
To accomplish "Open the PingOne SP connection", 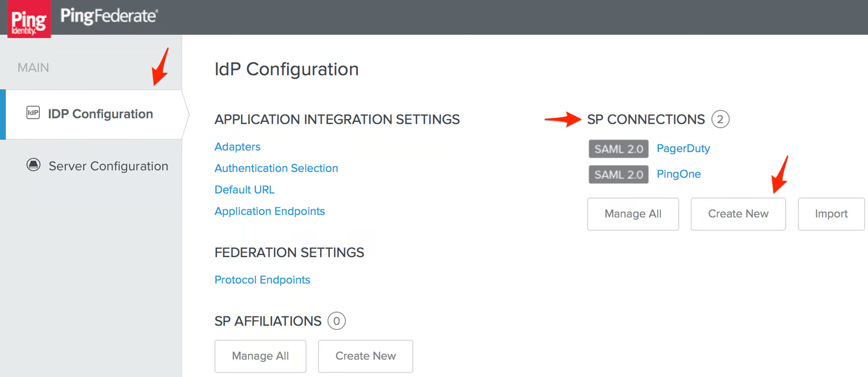I will click(679, 174).
